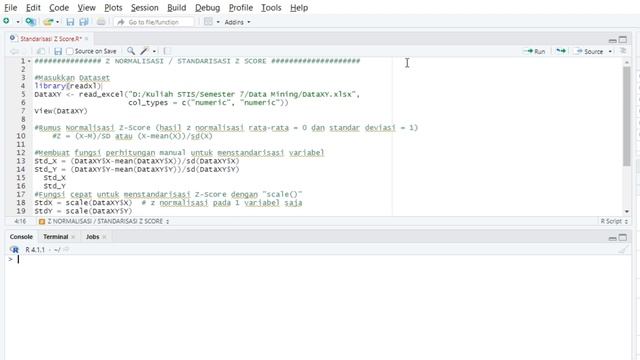Open the Profile menu

coord(240,8)
